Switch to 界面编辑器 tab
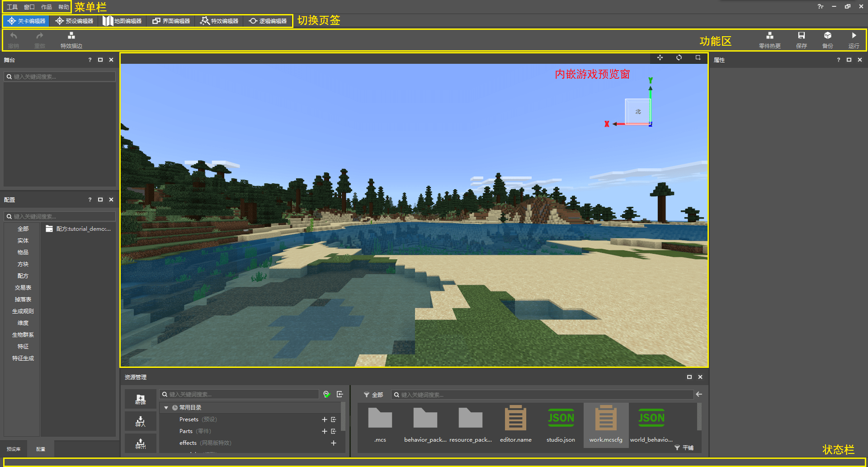 pyautogui.click(x=171, y=21)
